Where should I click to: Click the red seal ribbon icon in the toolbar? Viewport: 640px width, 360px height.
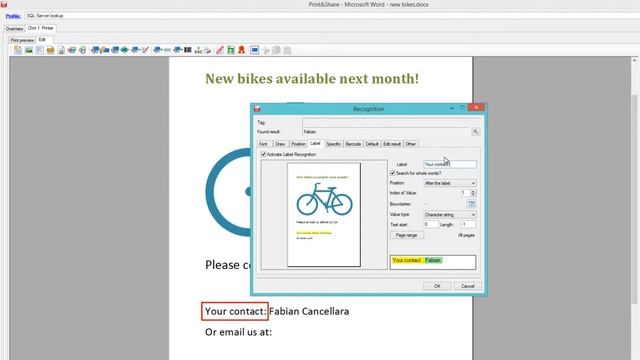(x=241, y=50)
